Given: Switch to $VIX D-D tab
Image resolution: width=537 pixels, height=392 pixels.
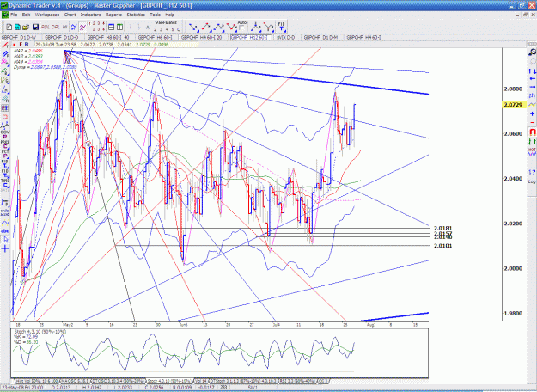Looking at the screenshot, I should click(285, 37).
